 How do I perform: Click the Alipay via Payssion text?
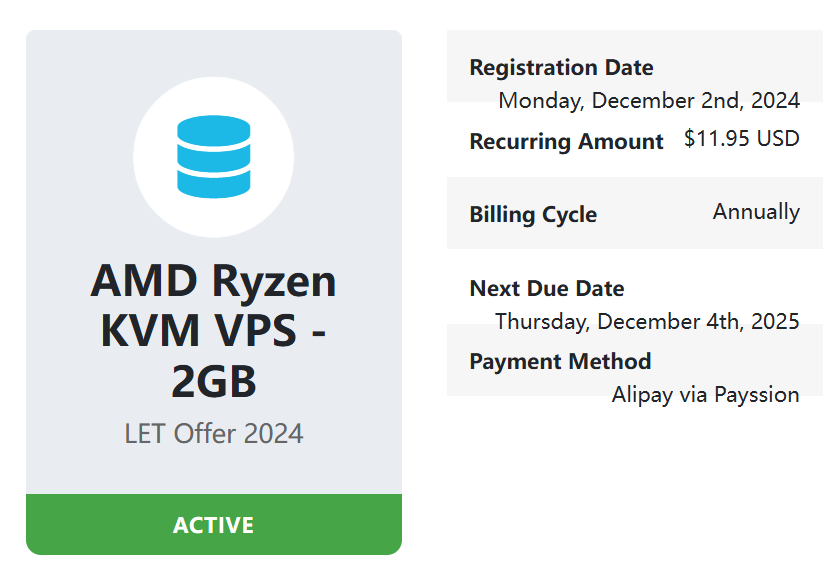[705, 395]
